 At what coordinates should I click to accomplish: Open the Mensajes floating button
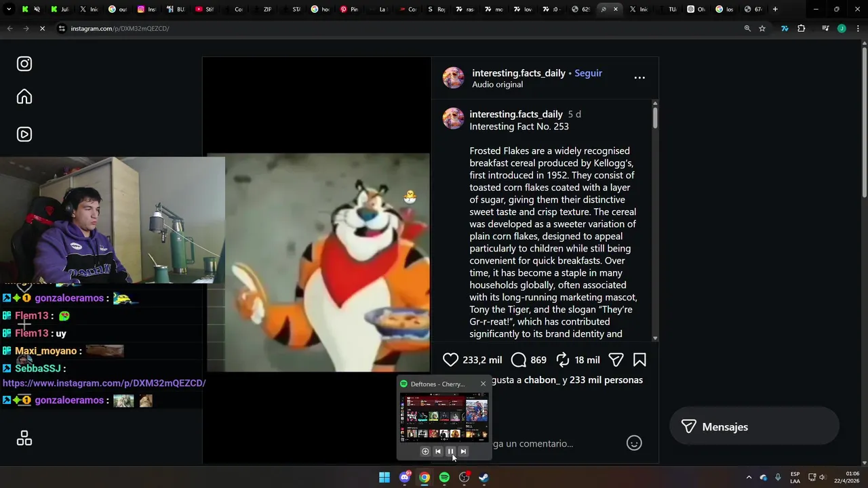coord(754,427)
